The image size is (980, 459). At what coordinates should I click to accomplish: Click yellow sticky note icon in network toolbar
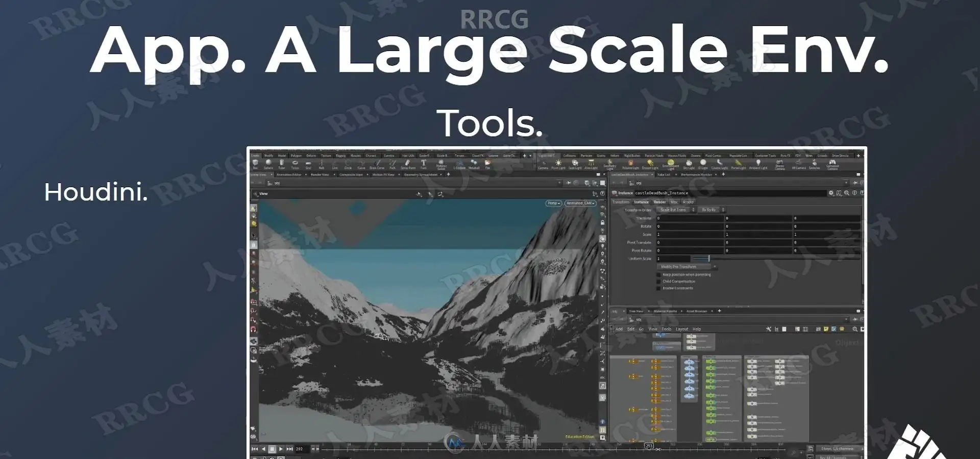click(826, 329)
